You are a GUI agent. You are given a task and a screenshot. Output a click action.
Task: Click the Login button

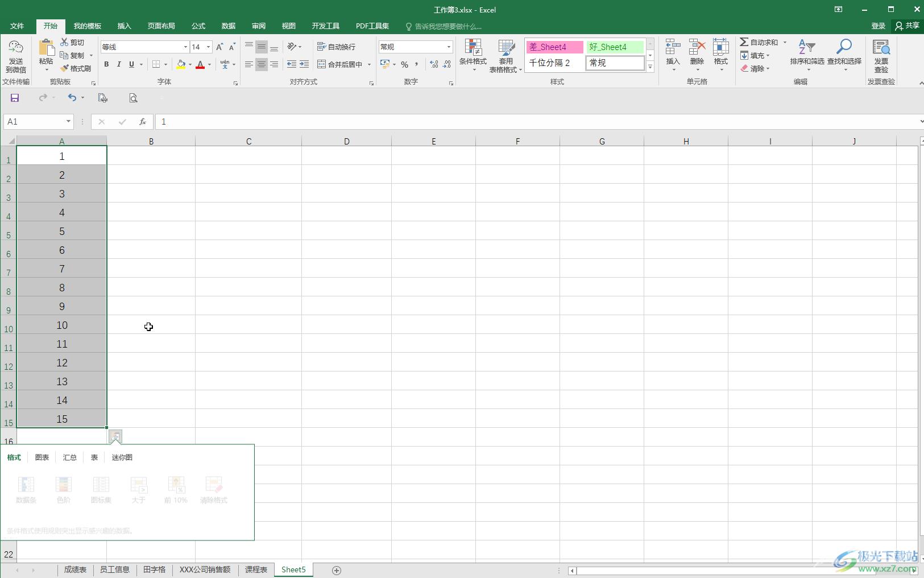click(879, 26)
